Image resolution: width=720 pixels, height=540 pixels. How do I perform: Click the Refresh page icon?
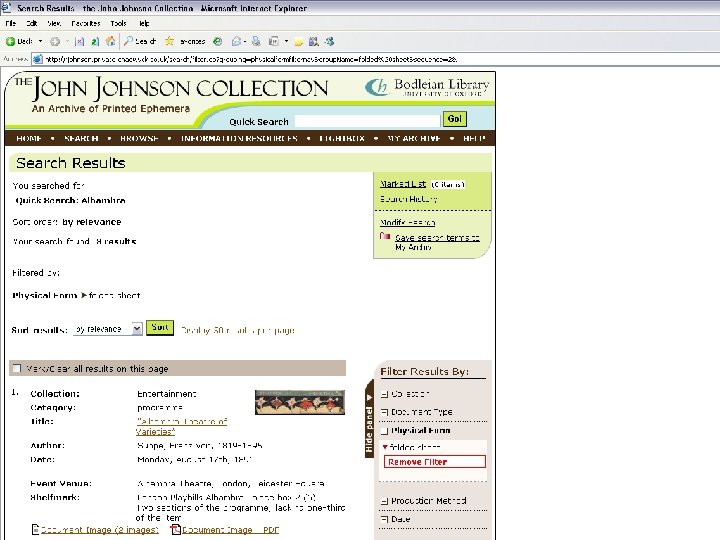pyautogui.click(x=95, y=42)
